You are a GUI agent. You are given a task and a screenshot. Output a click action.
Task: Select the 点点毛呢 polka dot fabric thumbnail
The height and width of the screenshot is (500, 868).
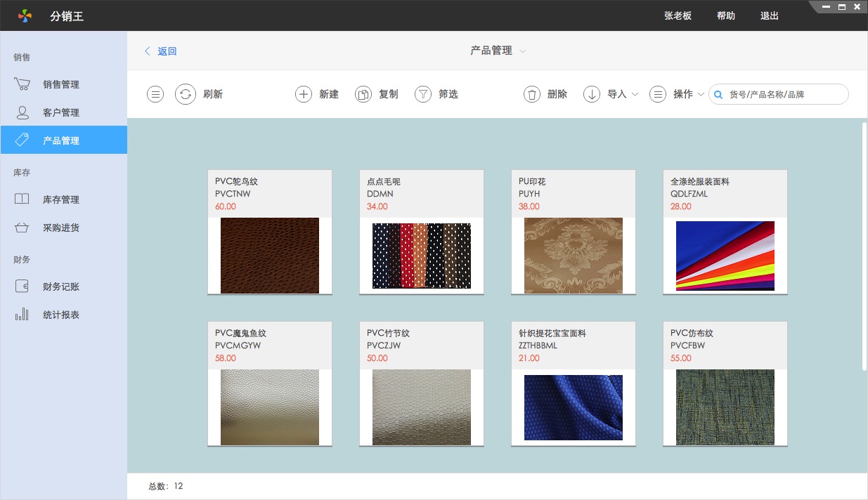tap(422, 256)
